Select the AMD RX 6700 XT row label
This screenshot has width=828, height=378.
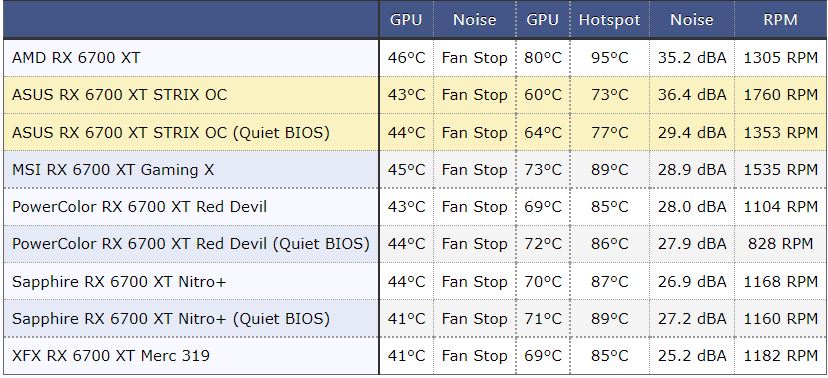click(76, 58)
